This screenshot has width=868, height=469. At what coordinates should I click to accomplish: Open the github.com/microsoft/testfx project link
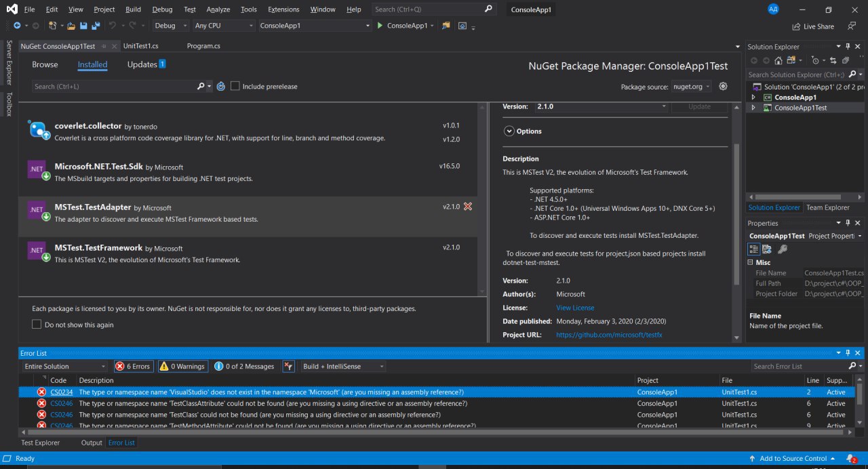point(609,335)
